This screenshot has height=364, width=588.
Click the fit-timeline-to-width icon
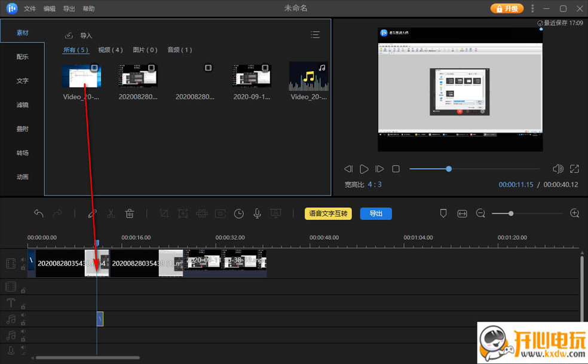click(x=462, y=213)
